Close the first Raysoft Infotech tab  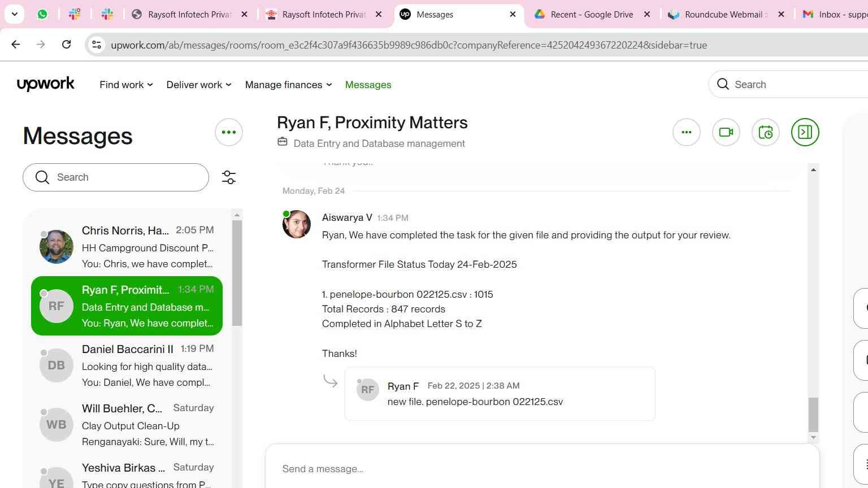click(244, 14)
